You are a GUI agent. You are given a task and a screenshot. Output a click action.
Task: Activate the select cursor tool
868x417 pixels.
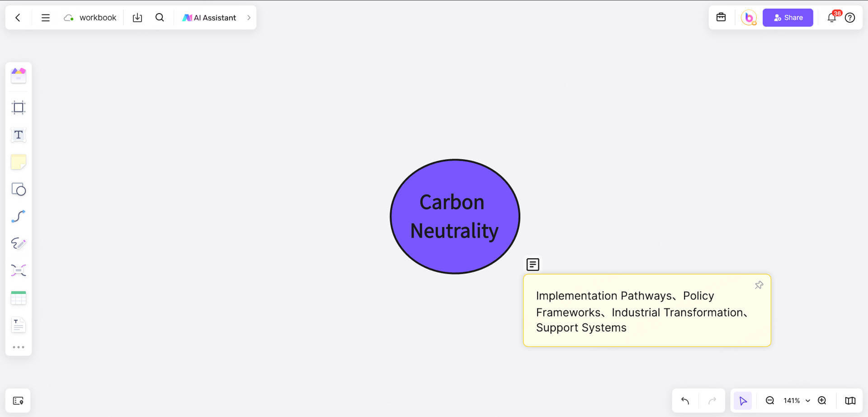pos(743,401)
